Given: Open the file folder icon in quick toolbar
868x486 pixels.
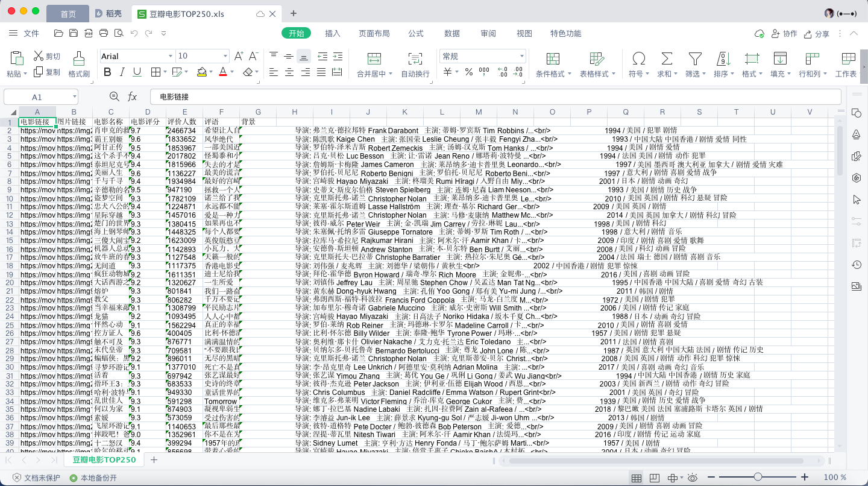Looking at the screenshot, I should (x=58, y=34).
